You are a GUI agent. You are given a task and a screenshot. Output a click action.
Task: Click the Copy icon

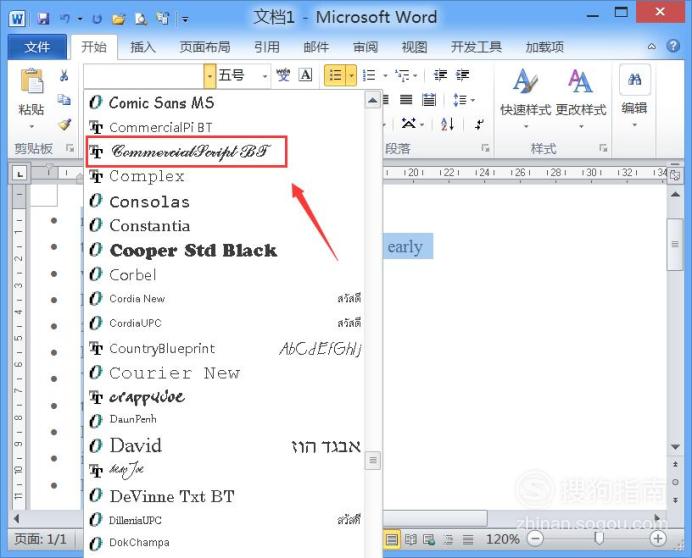64,100
